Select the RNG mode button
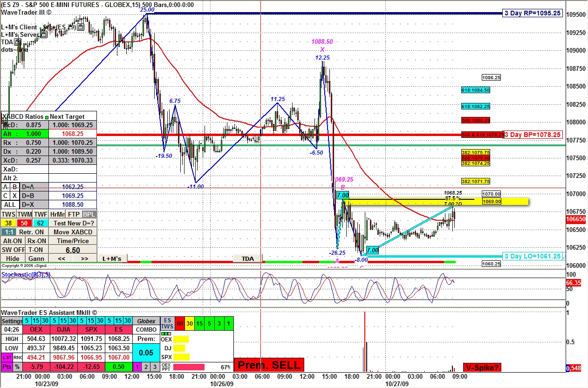Image resolution: width=588 pixels, height=388 pixels. [x=18, y=357]
